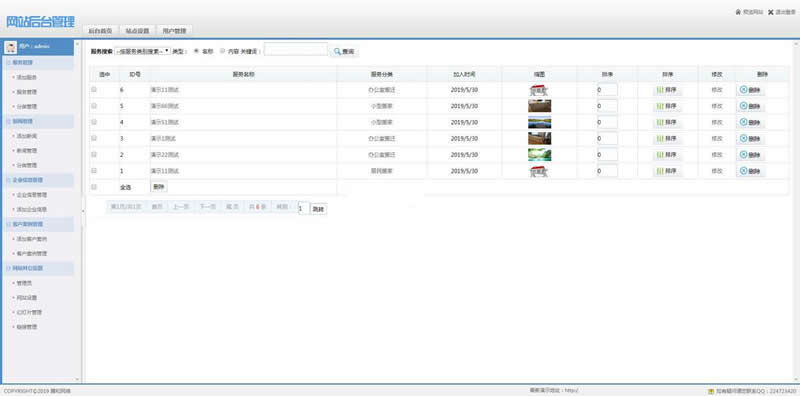This screenshot has width=800, height=396.
Task: Click the 修改 link for row ID 3
Action: coord(717,138)
